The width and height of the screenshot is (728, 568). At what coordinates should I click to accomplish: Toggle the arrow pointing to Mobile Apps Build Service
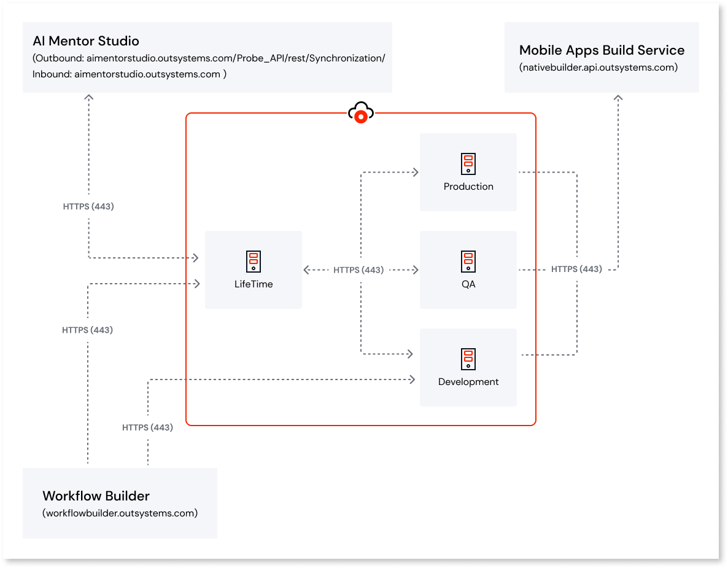pyautogui.click(x=618, y=98)
